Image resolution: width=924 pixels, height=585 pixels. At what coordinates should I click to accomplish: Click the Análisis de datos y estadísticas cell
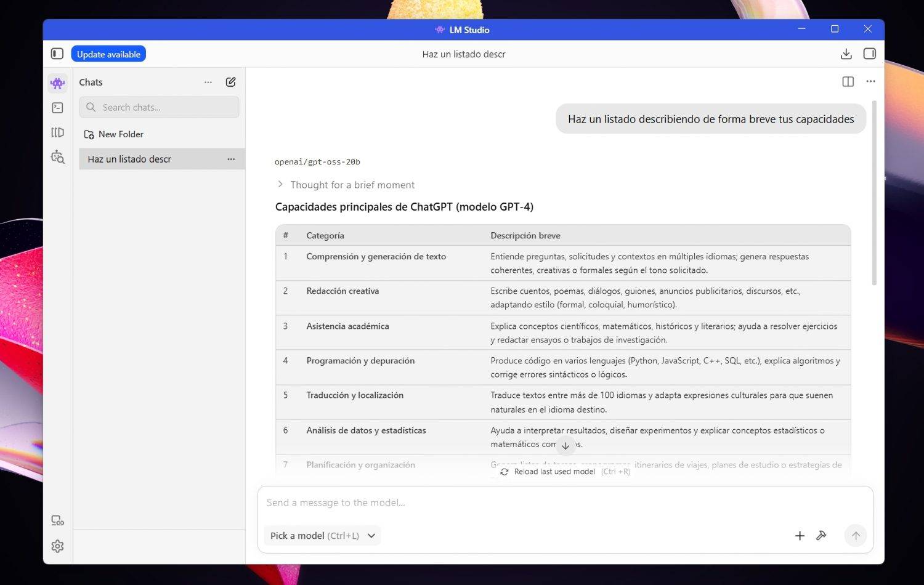[x=366, y=430]
